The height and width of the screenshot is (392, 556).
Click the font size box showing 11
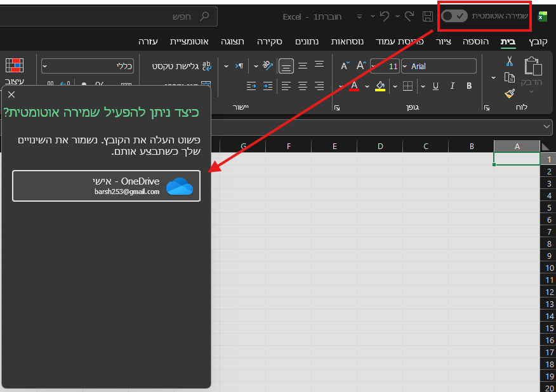tap(385, 66)
